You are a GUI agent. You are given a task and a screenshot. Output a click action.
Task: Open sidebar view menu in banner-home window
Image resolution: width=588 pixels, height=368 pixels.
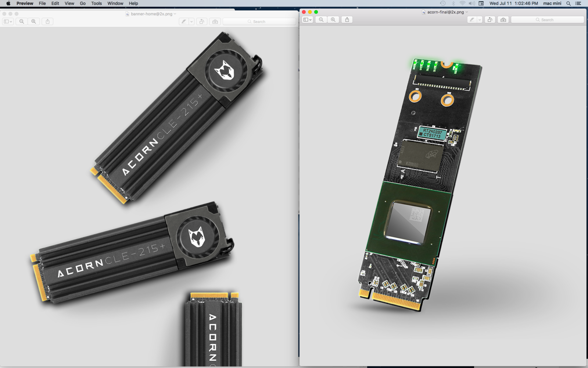(x=8, y=21)
